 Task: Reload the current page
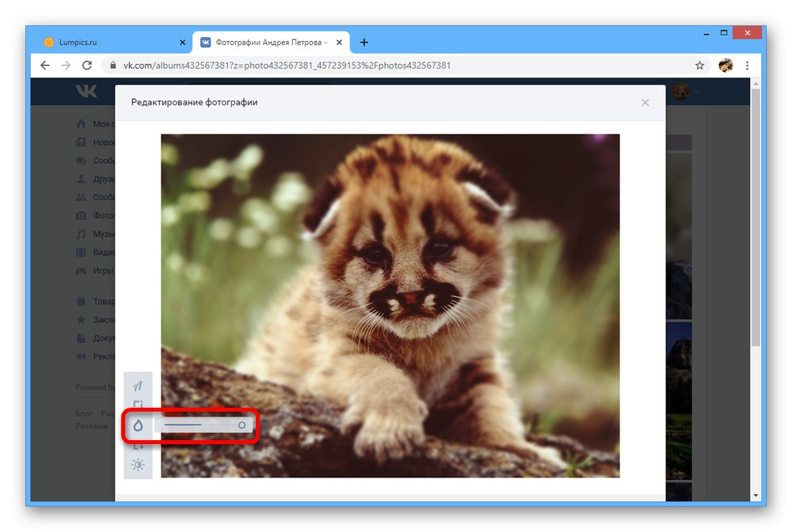[87, 65]
